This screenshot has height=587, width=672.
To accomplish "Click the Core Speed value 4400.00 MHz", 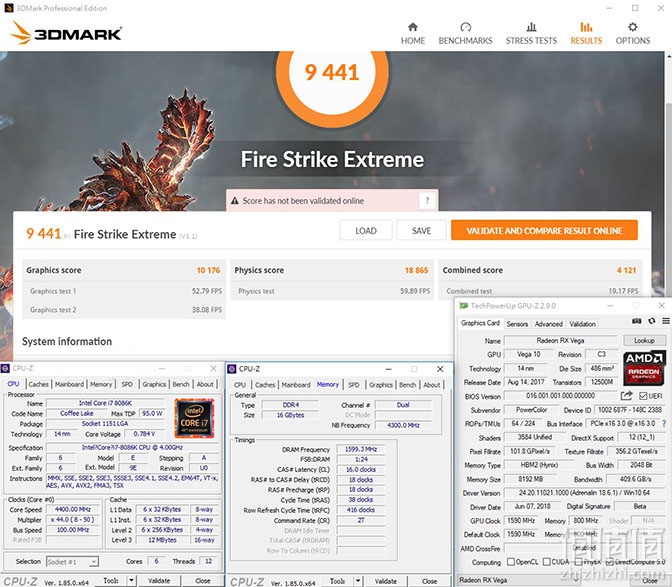I will coord(73,509).
